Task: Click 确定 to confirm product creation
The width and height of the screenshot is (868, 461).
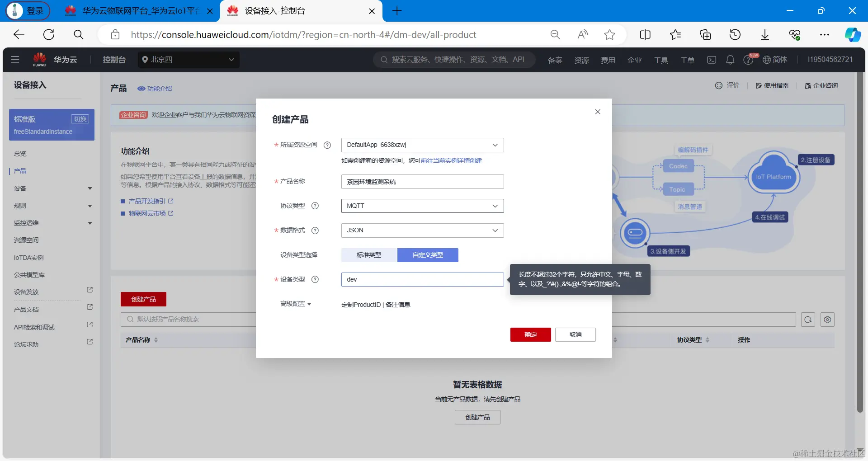Action: (x=531, y=334)
